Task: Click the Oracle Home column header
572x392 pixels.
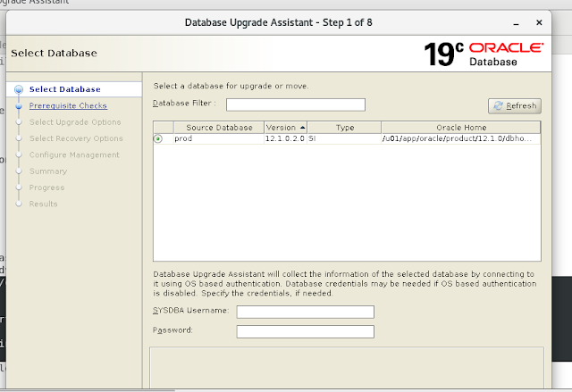Action: click(x=461, y=128)
